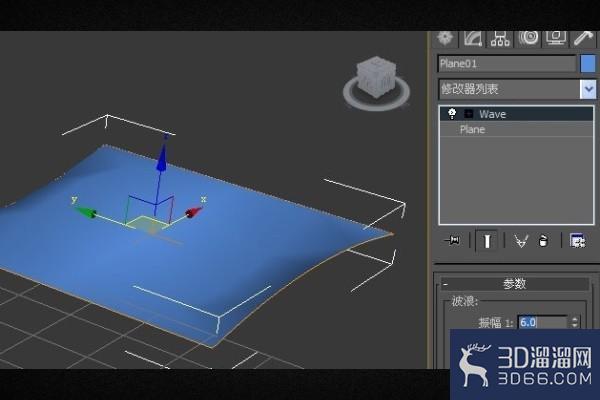Viewport: 600px width, 400px height.
Task: Switch to the Modify panel tab
Action: (473, 38)
